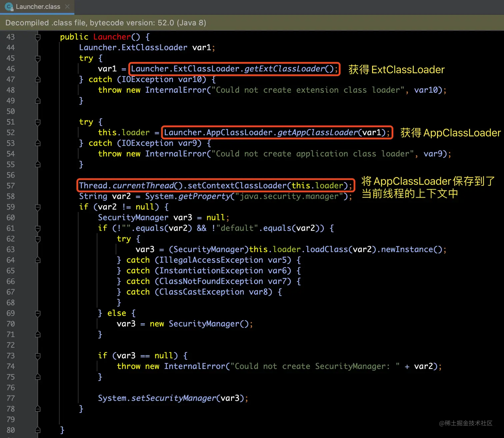Click setSecurityManager call on line 77
The image size is (504, 438).
pos(174,398)
